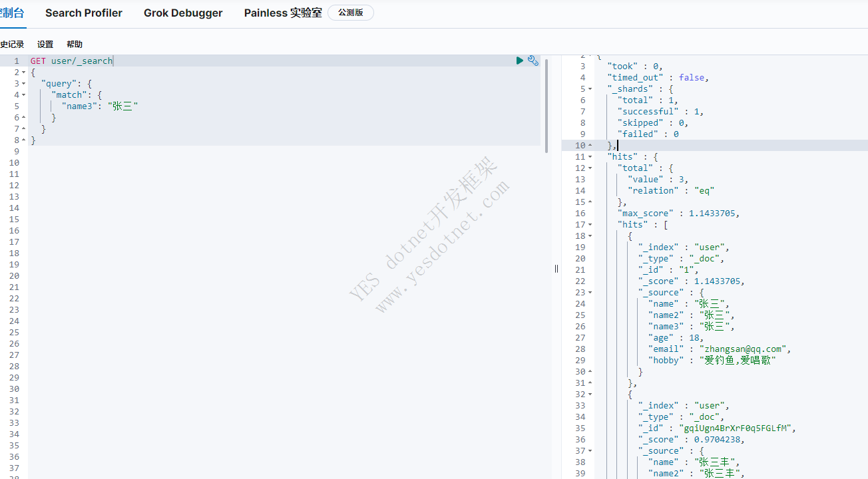Image resolution: width=868 pixels, height=479 pixels.
Task: Click the "name3": "张三" query line
Action: click(100, 106)
